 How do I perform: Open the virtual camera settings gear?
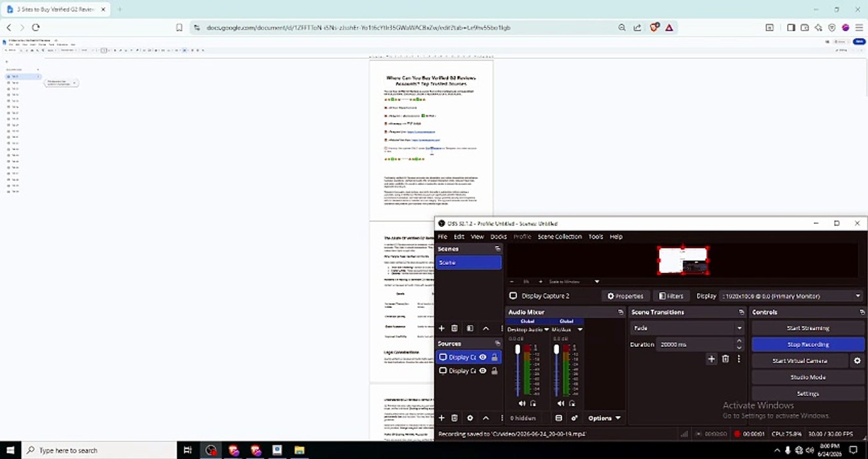857,361
